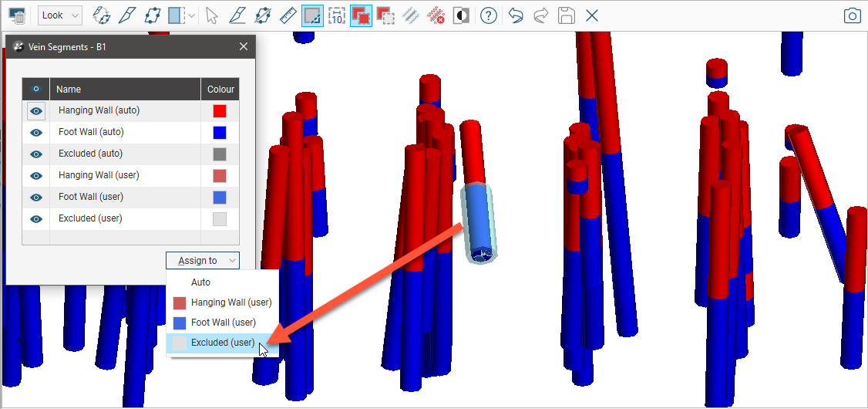Undo the last action
Image resolution: width=868 pixels, height=409 pixels.
(516, 15)
